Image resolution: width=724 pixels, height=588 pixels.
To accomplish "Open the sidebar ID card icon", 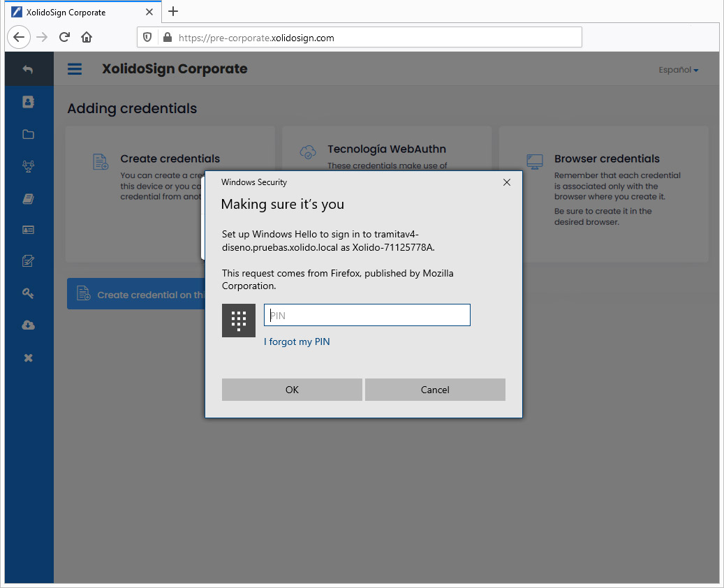I will (x=28, y=230).
